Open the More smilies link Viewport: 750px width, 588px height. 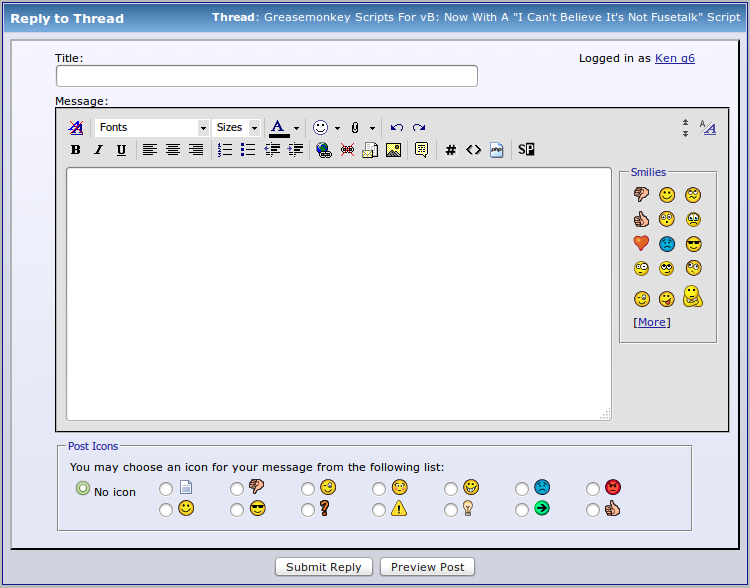[x=651, y=322]
